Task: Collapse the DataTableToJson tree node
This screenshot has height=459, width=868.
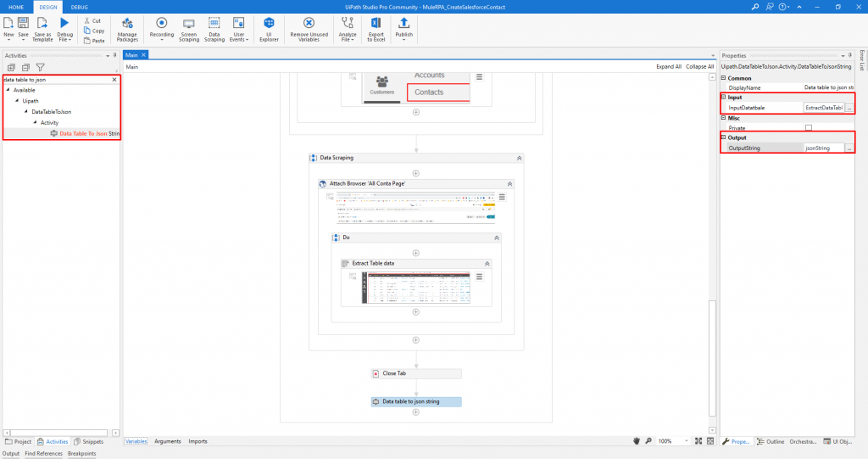Action: click(26, 111)
